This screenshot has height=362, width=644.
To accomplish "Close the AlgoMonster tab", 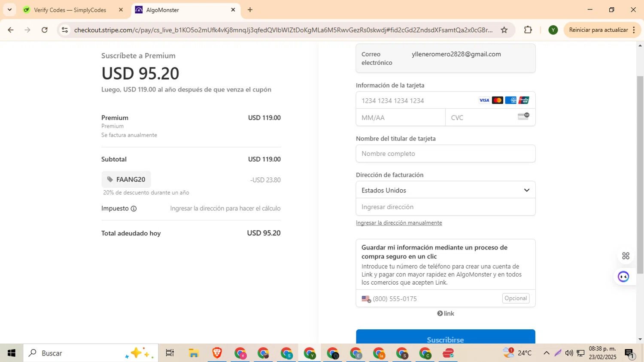I will click(233, 10).
